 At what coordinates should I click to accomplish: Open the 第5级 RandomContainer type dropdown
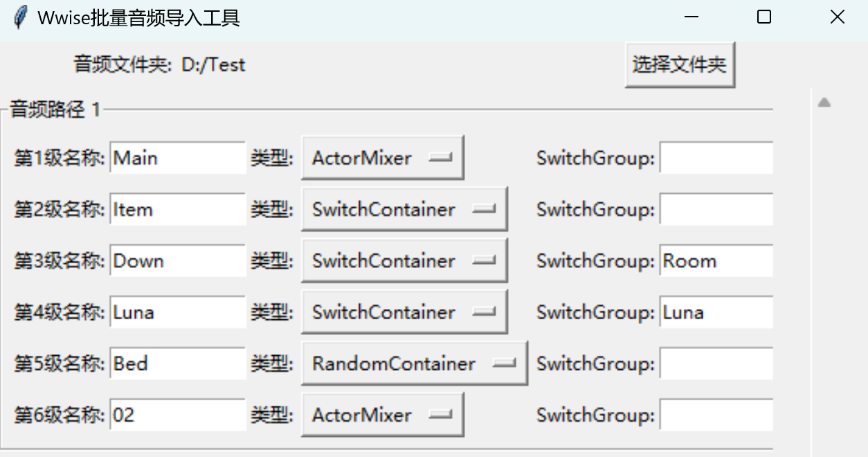tap(413, 363)
